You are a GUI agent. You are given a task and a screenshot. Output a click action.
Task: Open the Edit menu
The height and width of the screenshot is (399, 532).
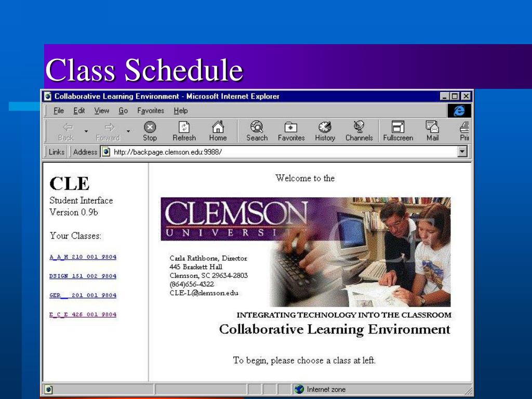[79, 111]
